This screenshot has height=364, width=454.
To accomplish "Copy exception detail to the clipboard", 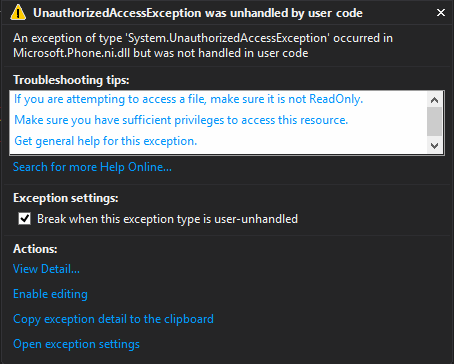I will [x=113, y=319].
